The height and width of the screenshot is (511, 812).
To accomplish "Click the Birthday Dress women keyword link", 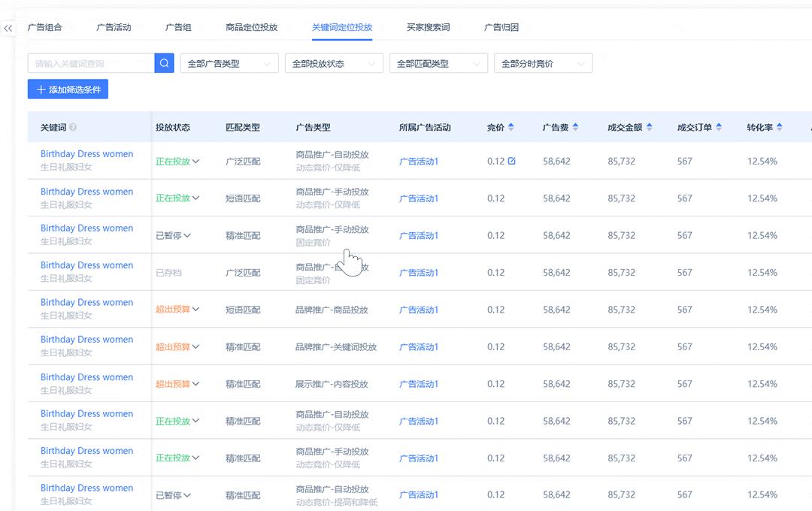I will pyautogui.click(x=86, y=153).
